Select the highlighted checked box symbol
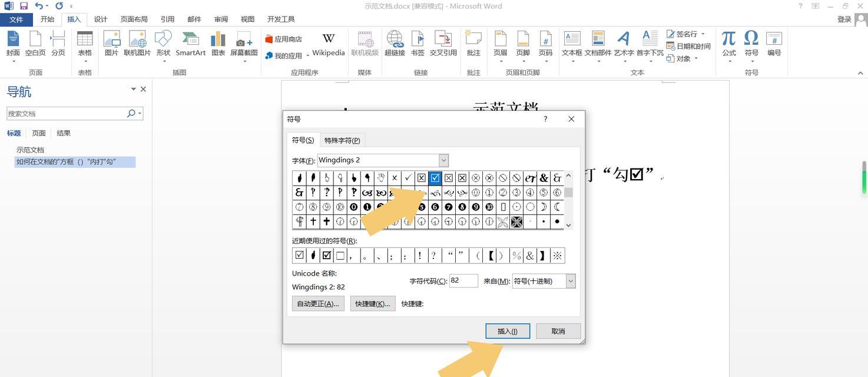Image resolution: width=868 pixels, height=377 pixels. click(435, 177)
